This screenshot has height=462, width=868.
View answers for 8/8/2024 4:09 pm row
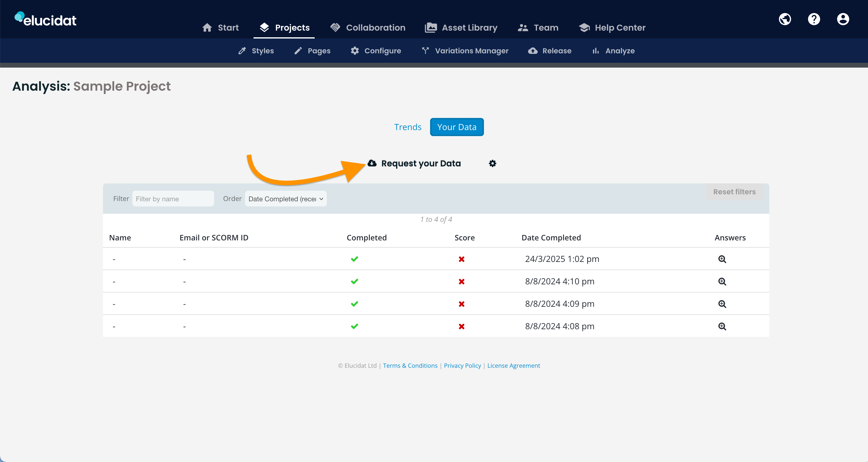[722, 304]
